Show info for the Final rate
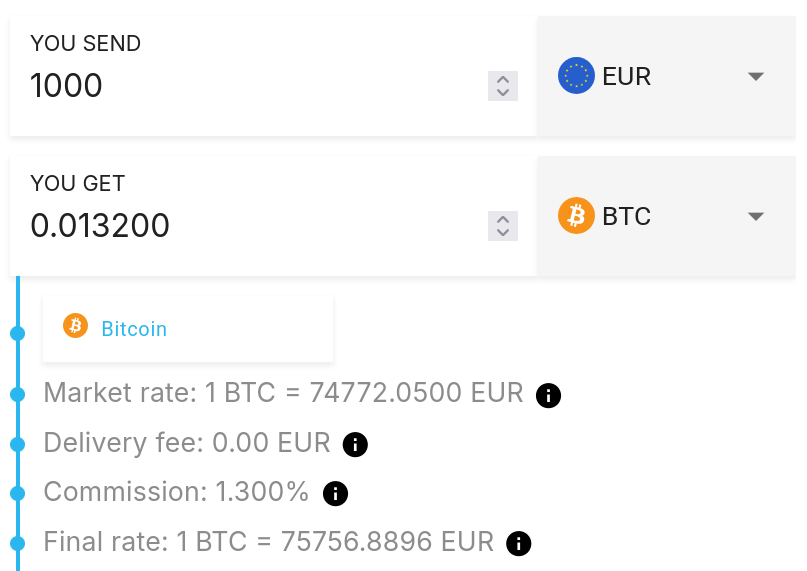Screen dimensions: 807x571 (x=518, y=543)
